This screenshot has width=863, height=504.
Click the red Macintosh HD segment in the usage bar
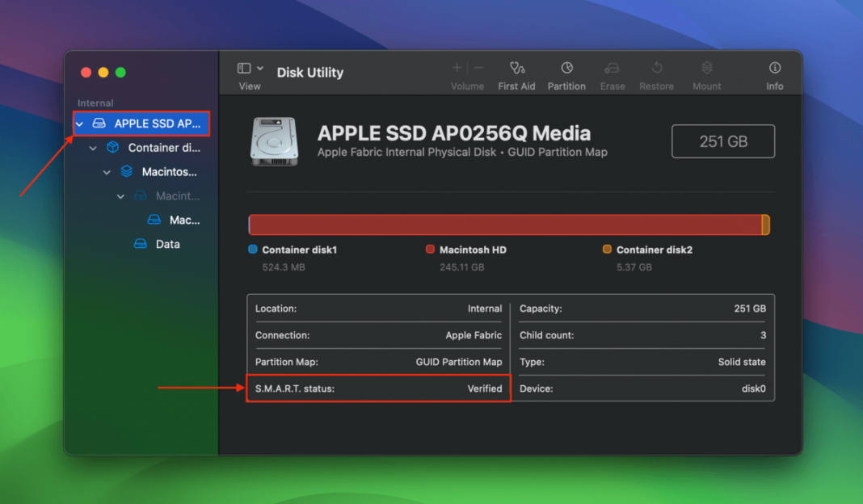pos(509,225)
